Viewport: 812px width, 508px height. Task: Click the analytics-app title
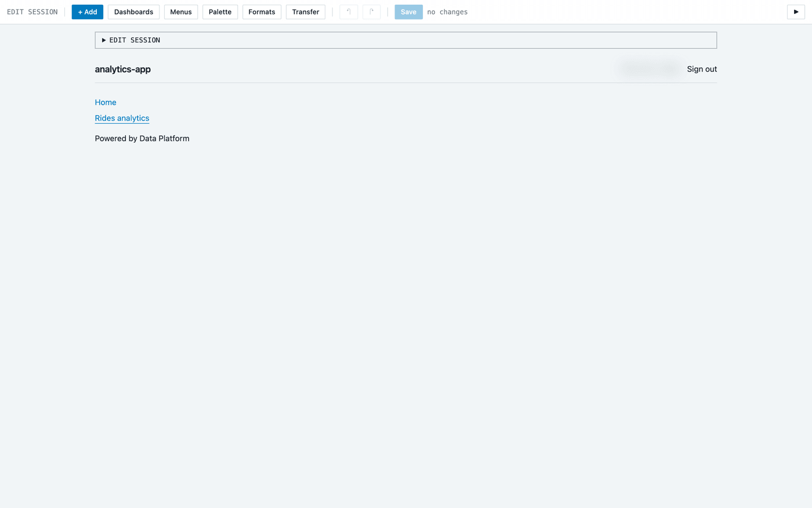pos(123,69)
